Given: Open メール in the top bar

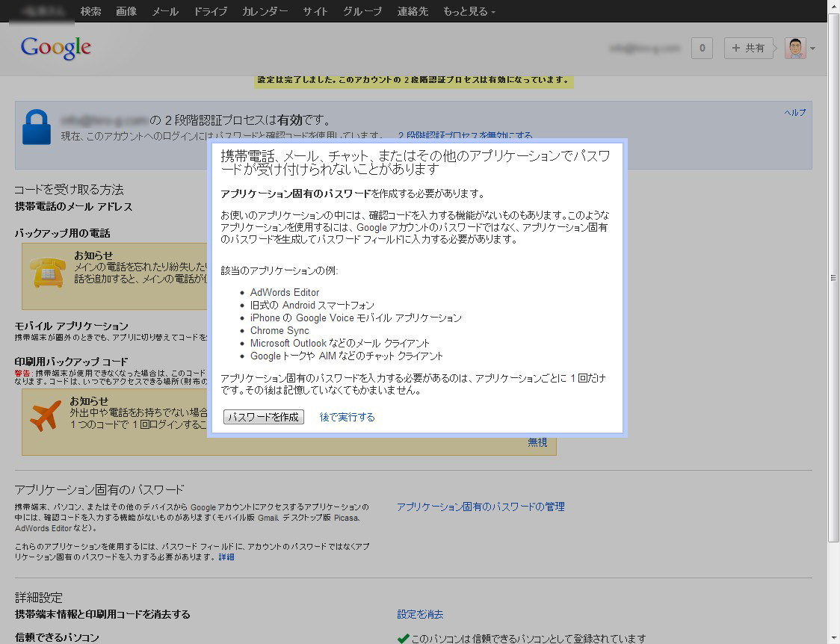Looking at the screenshot, I should click(165, 11).
